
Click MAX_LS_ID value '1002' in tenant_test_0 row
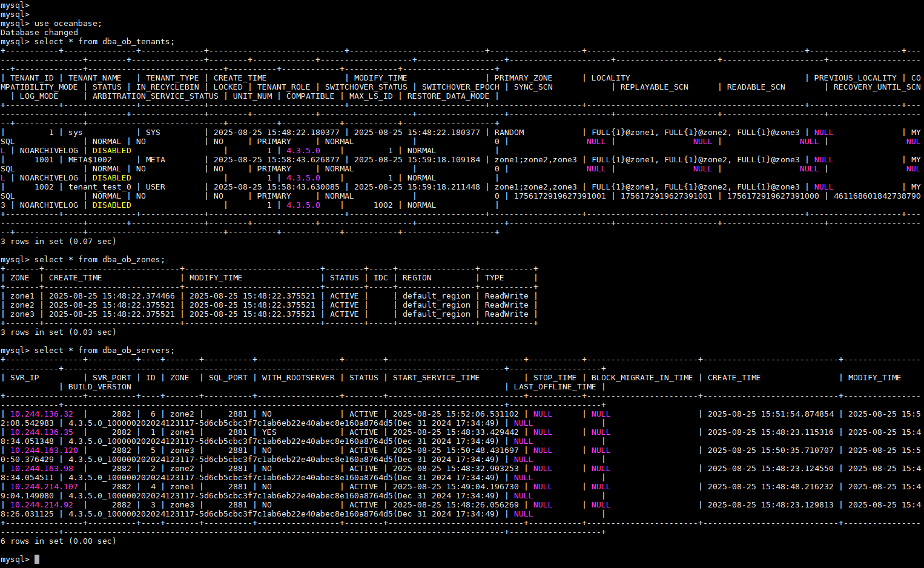tap(383, 205)
